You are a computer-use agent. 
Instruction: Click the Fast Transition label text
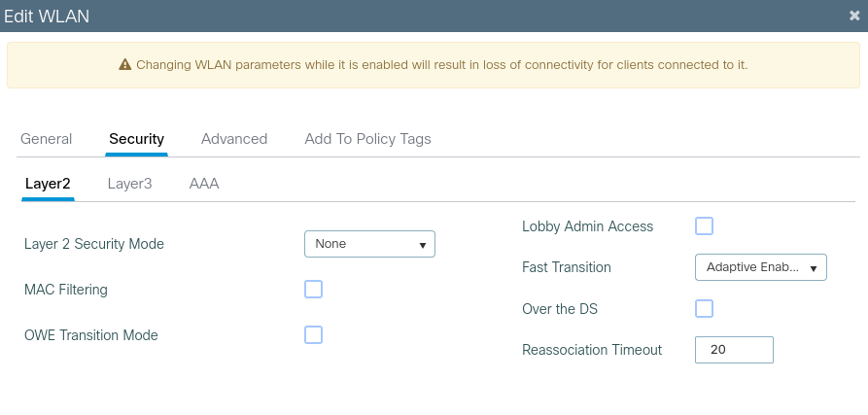tap(567, 267)
